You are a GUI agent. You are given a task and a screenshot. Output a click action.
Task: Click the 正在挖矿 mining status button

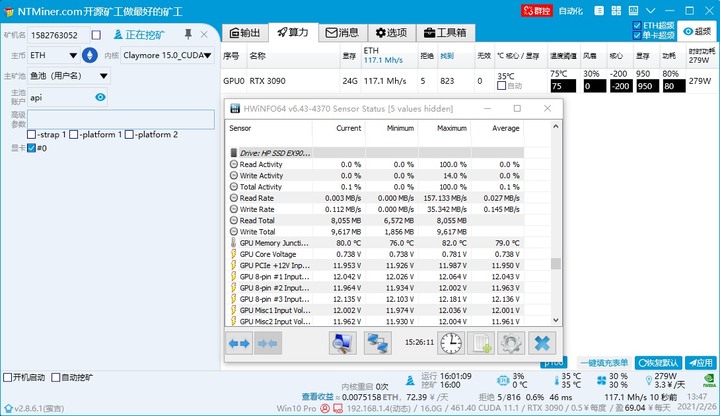click(x=139, y=35)
